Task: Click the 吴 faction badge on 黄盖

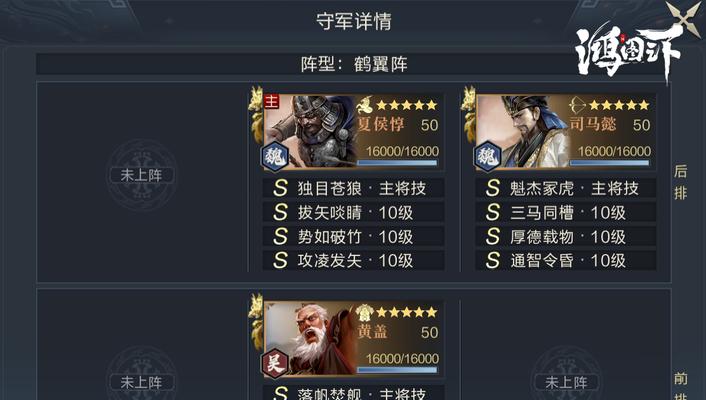Action: pos(275,363)
